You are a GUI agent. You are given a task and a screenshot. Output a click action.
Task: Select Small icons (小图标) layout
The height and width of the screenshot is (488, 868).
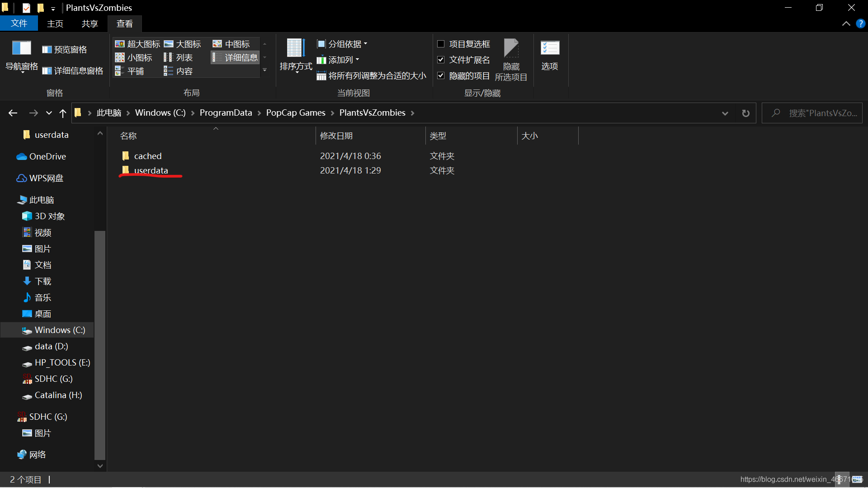coord(133,57)
